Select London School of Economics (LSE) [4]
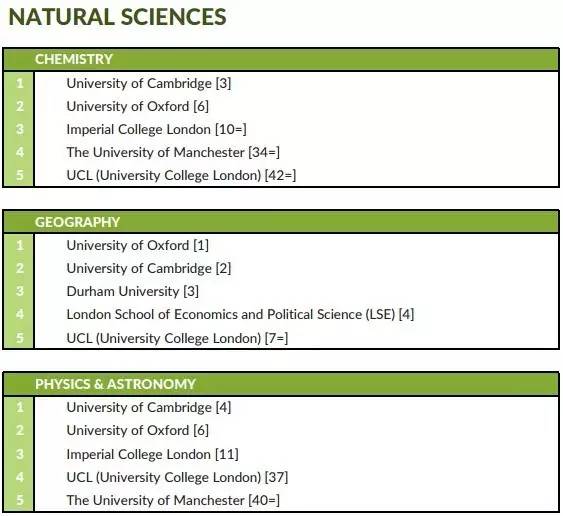Screen dimensions: 563x516 pos(240,315)
